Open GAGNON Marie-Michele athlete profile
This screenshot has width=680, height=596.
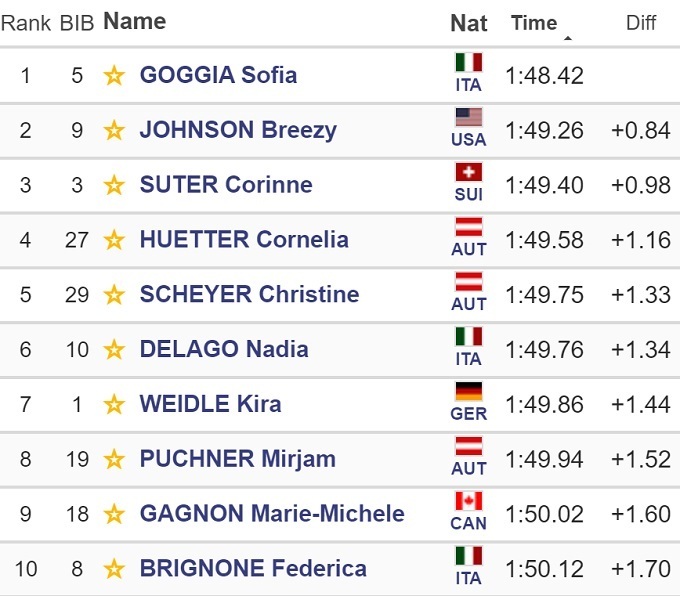point(272,514)
